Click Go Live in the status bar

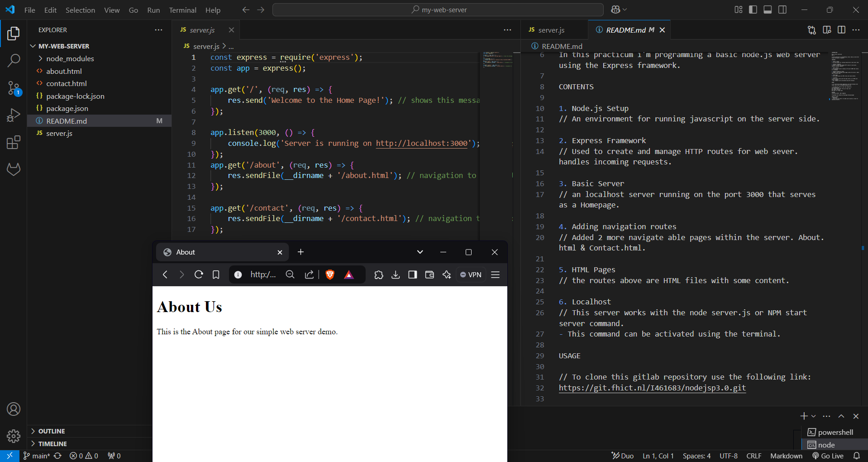point(828,456)
